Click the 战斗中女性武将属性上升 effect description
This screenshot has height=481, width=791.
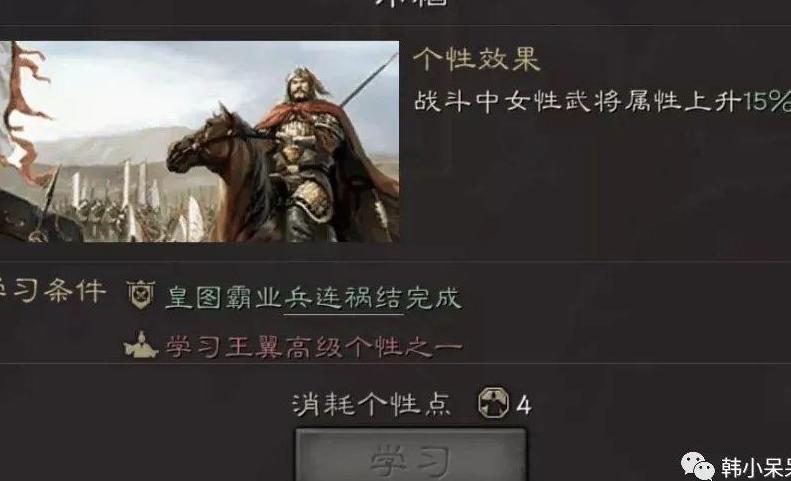[578, 101]
